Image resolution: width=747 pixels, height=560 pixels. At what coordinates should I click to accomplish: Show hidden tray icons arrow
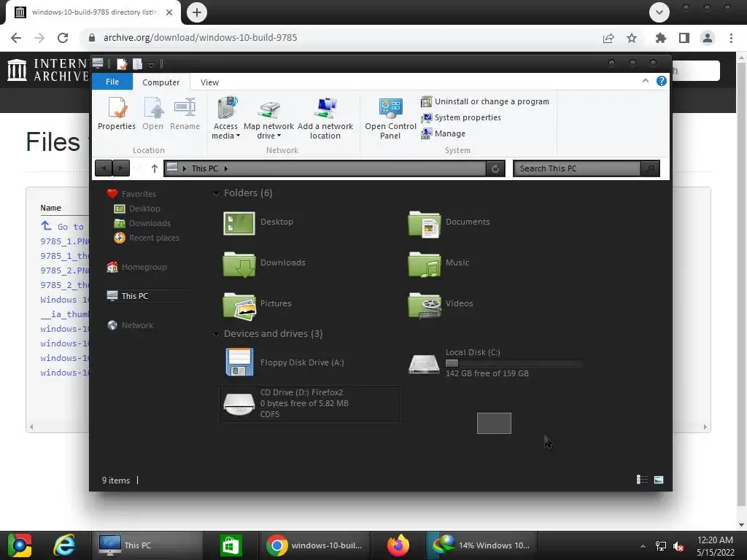[x=643, y=546]
